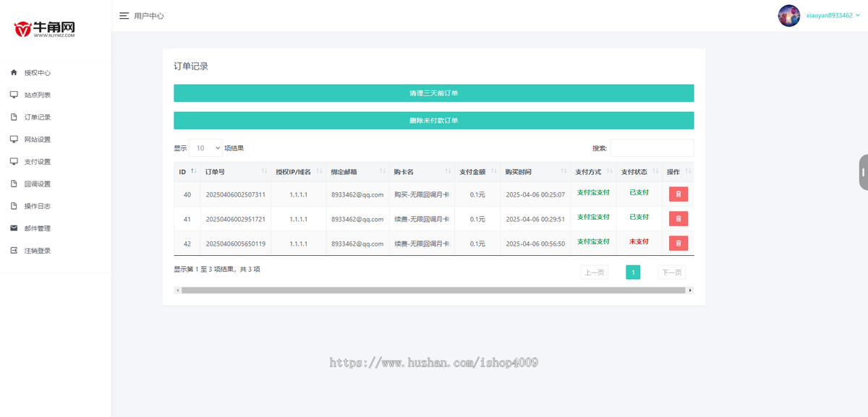The width and height of the screenshot is (868, 417).
Task: Delete order 41 with the trash button
Action: [x=678, y=219]
